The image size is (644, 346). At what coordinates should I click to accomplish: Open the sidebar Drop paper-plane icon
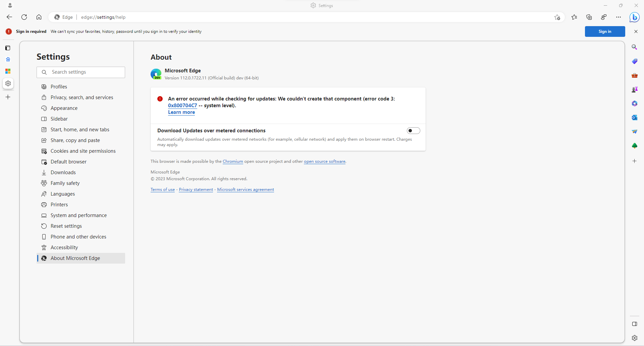pyautogui.click(x=635, y=132)
